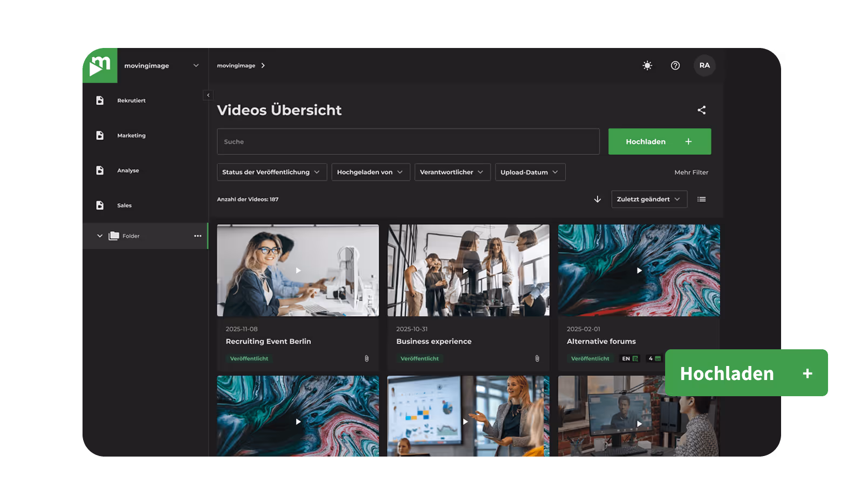Open the Verantwortlicher filter dropdown
The image size is (862, 504).
pos(453,172)
